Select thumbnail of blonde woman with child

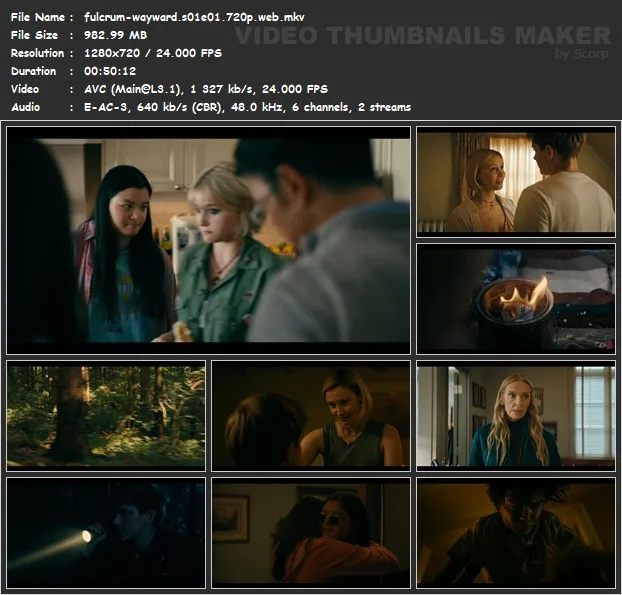pos(310,414)
